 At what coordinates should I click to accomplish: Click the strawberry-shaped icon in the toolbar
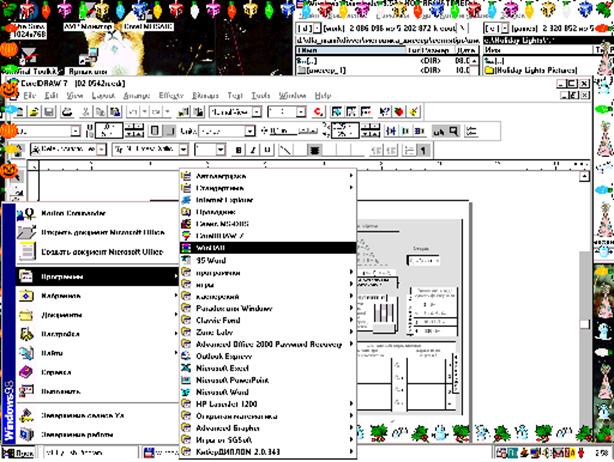399,112
